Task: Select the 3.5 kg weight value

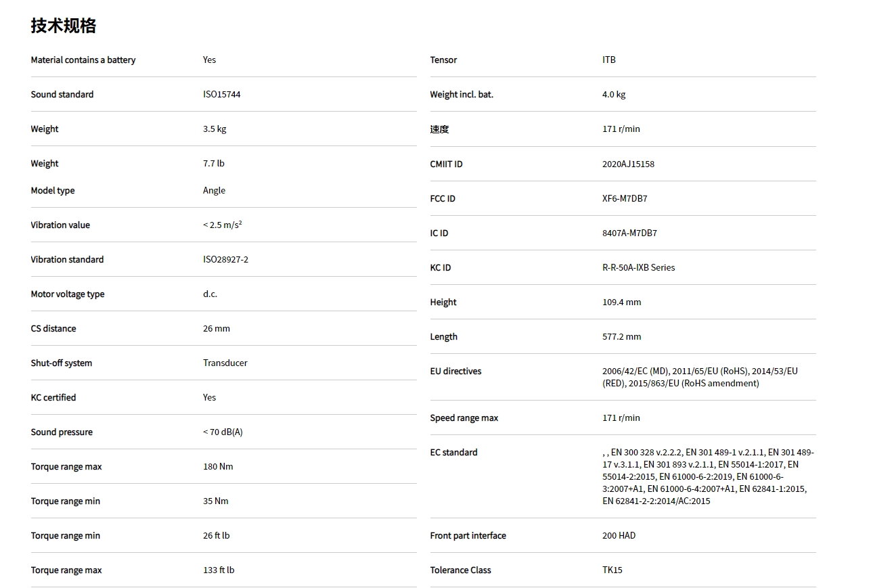Action: click(x=215, y=129)
